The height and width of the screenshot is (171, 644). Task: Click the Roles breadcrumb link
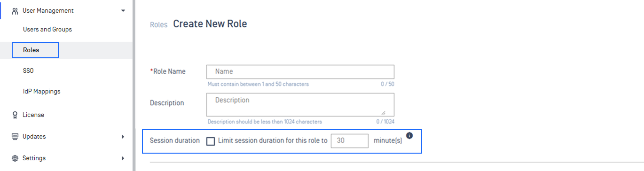(158, 24)
